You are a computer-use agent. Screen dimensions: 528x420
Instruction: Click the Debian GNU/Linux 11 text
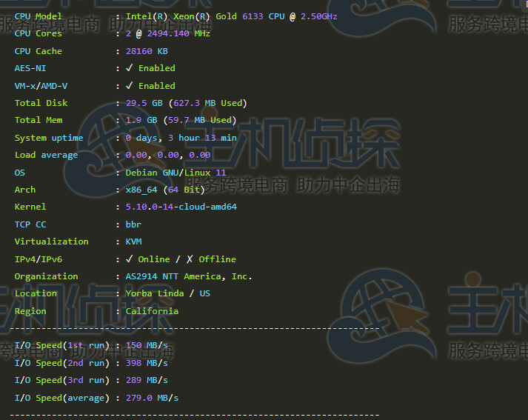click(176, 173)
